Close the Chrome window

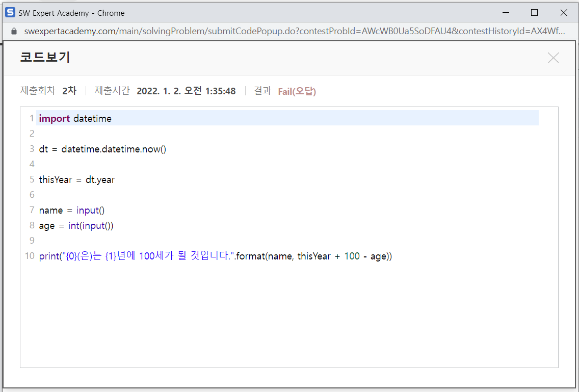(x=564, y=13)
